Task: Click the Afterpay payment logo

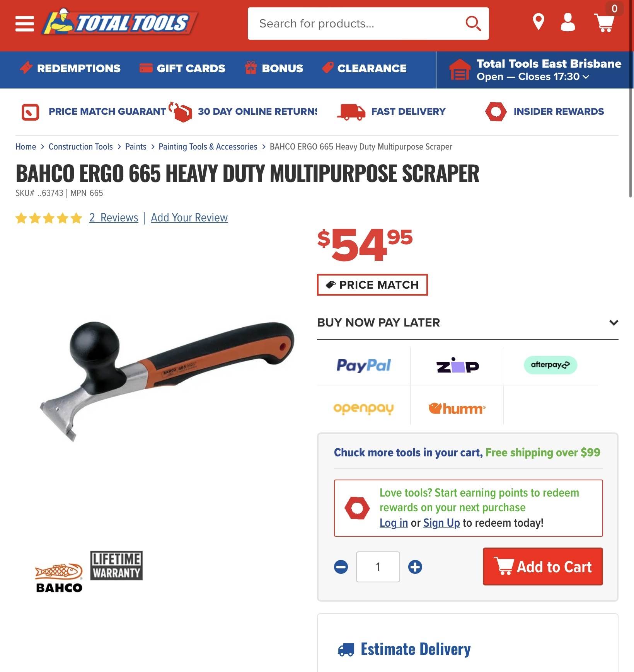Action: point(550,365)
